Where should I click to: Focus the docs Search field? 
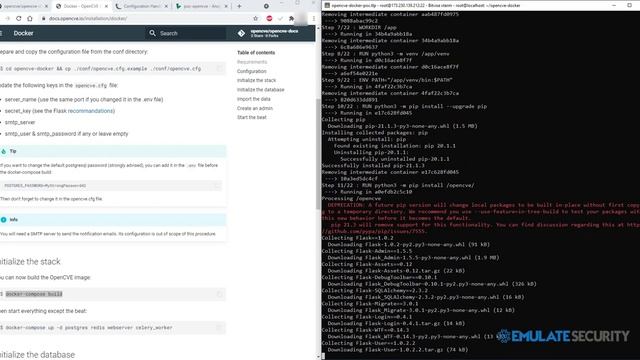(x=186, y=33)
